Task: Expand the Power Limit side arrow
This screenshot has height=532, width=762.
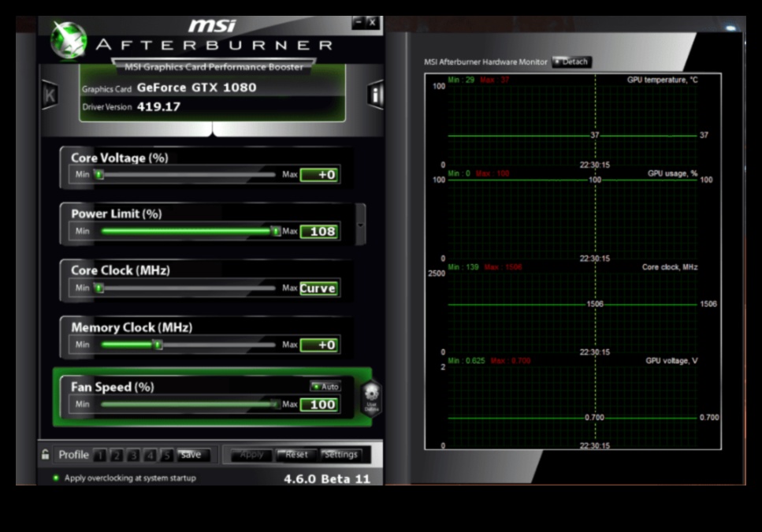Action: click(360, 225)
